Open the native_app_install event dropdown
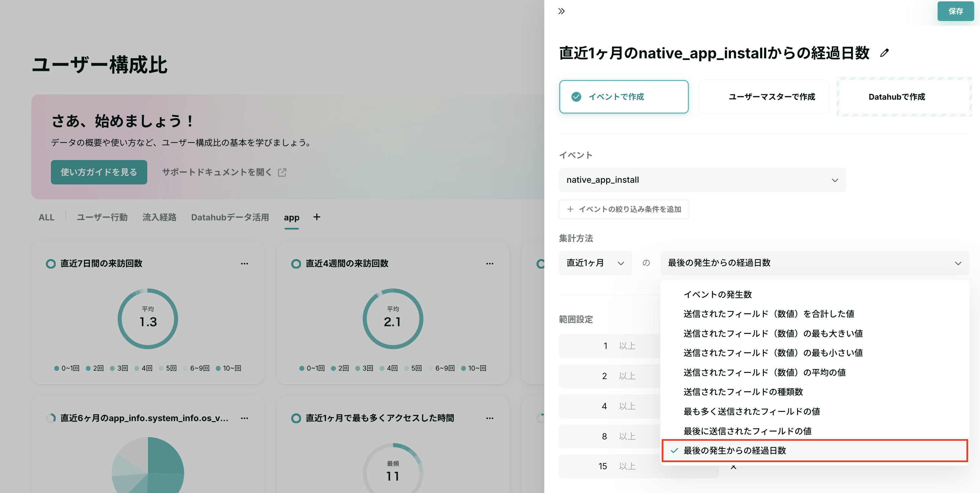The image size is (980, 493). [702, 180]
